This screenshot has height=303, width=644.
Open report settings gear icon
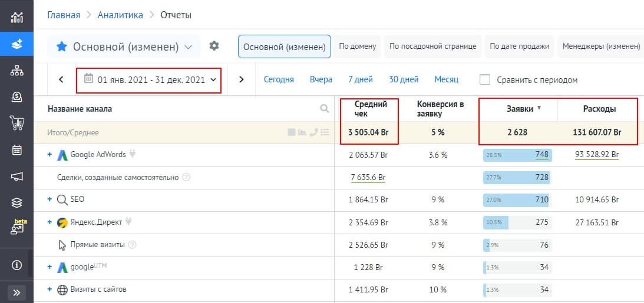(x=214, y=46)
